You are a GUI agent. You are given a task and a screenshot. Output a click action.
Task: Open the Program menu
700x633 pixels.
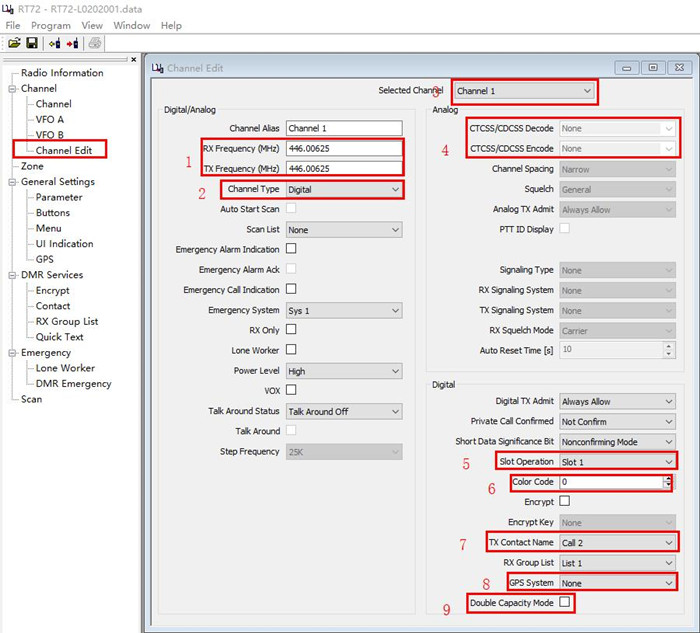(50, 25)
